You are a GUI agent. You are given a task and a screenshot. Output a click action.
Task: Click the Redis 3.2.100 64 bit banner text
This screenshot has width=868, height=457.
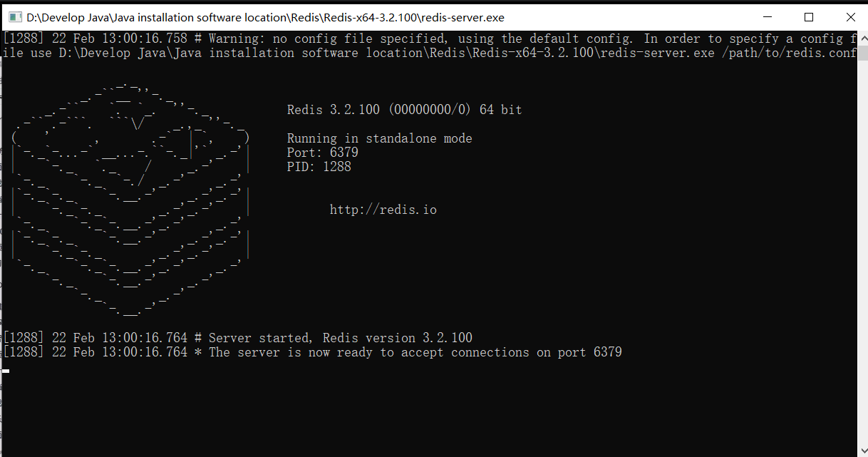coord(404,109)
